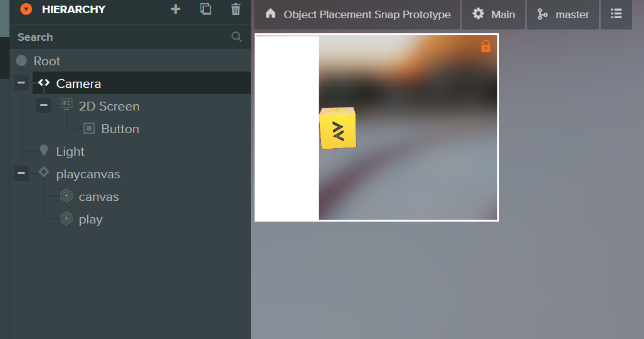Collapse the Hierarchy panel via orange arrow
Viewport: 644px width, 339px height.
point(26,9)
